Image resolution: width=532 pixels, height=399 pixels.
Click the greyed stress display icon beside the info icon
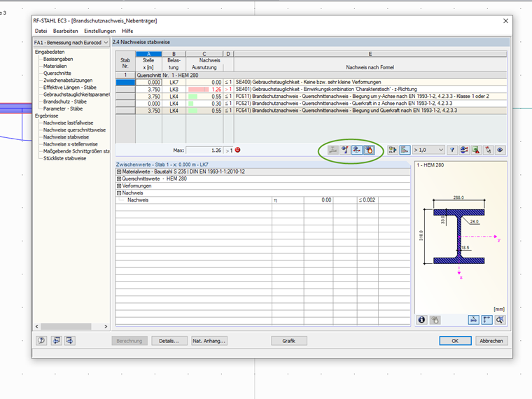tap(435, 320)
